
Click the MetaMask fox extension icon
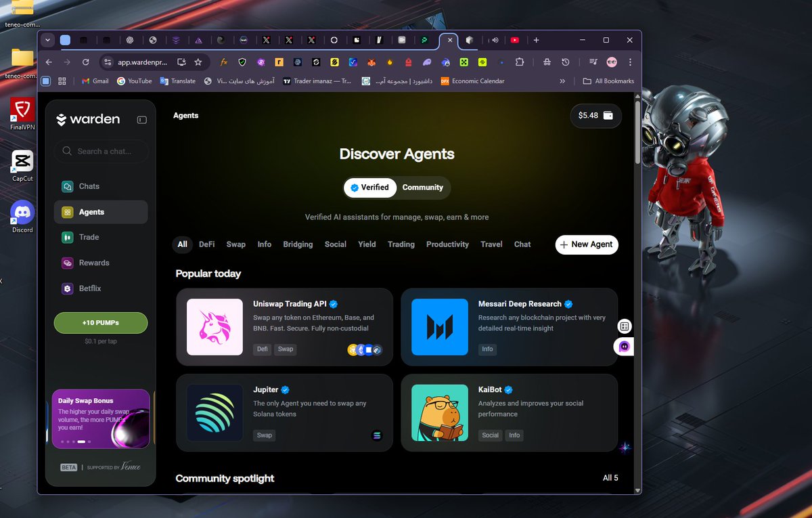pyautogui.click(x=371, y=62)
